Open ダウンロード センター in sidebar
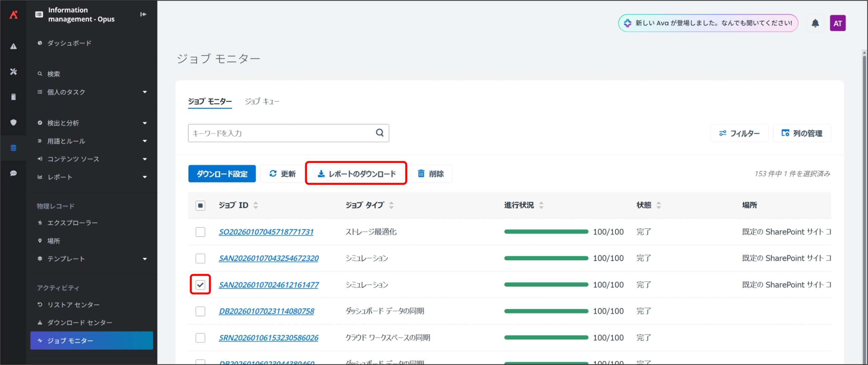The height and width of the screenshot is (365, 868). pos(80,323)
